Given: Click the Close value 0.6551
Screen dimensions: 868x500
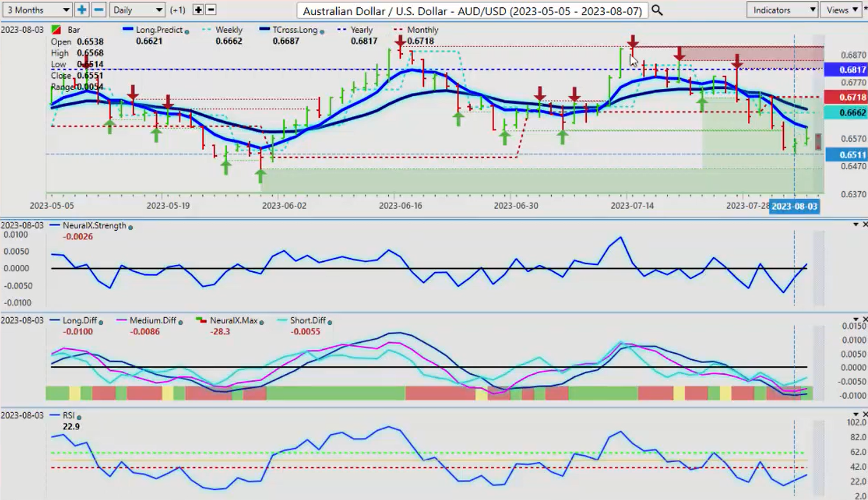Looking at the screenshot, I should (x=90, y=76).
